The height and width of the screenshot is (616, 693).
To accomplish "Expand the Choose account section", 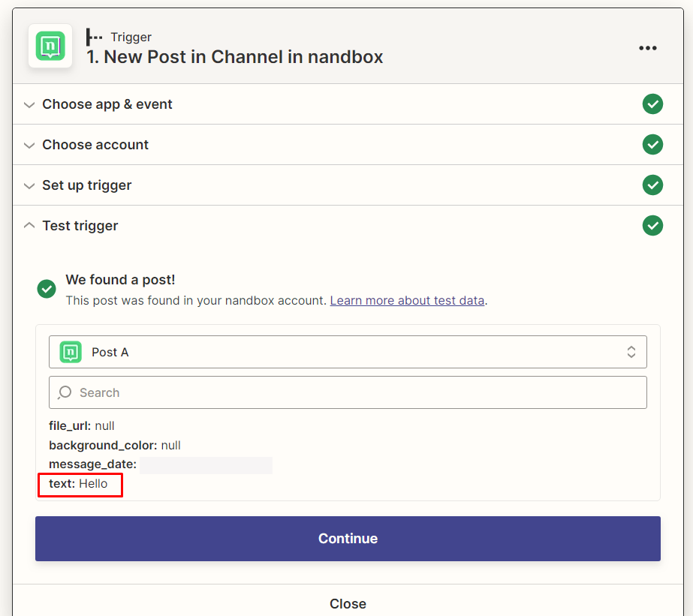I will pyautogui.click(x=95, y=145).
